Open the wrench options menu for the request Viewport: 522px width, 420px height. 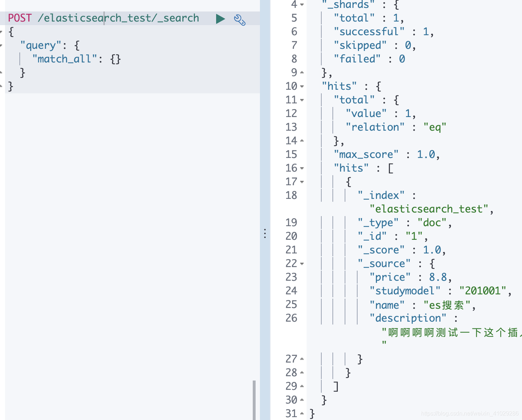pos(239,19)
